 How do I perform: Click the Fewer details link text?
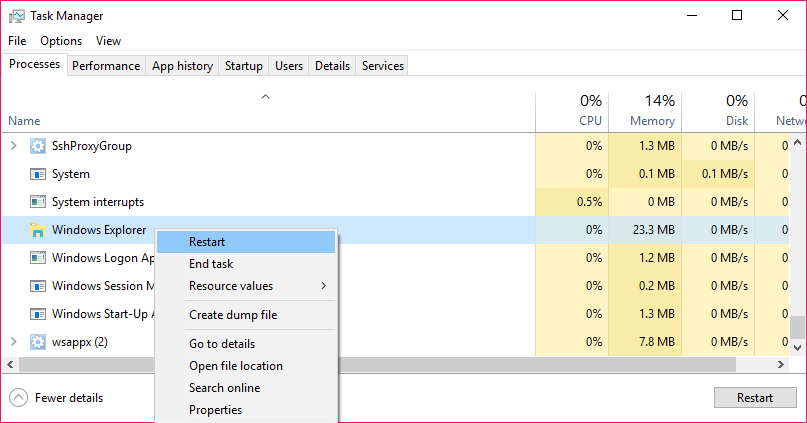(x=69, y=398)
